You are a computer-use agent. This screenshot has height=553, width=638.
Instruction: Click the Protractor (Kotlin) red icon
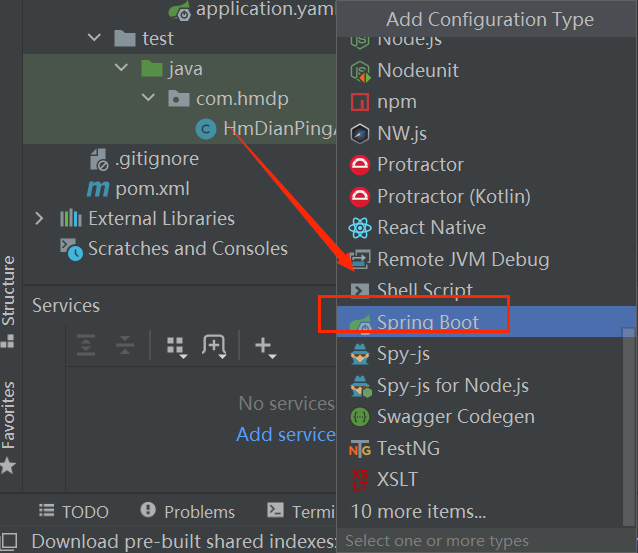(x=360, y=197)
